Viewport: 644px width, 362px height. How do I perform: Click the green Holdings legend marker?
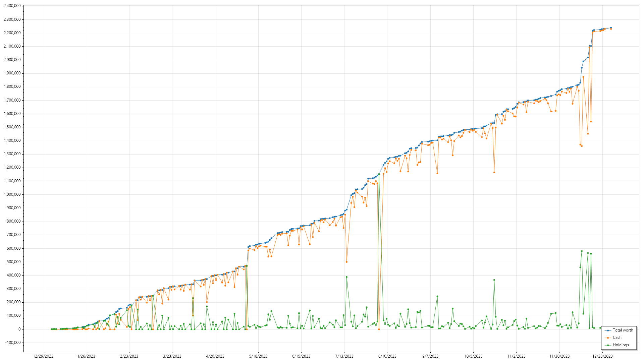click(608, 345)
